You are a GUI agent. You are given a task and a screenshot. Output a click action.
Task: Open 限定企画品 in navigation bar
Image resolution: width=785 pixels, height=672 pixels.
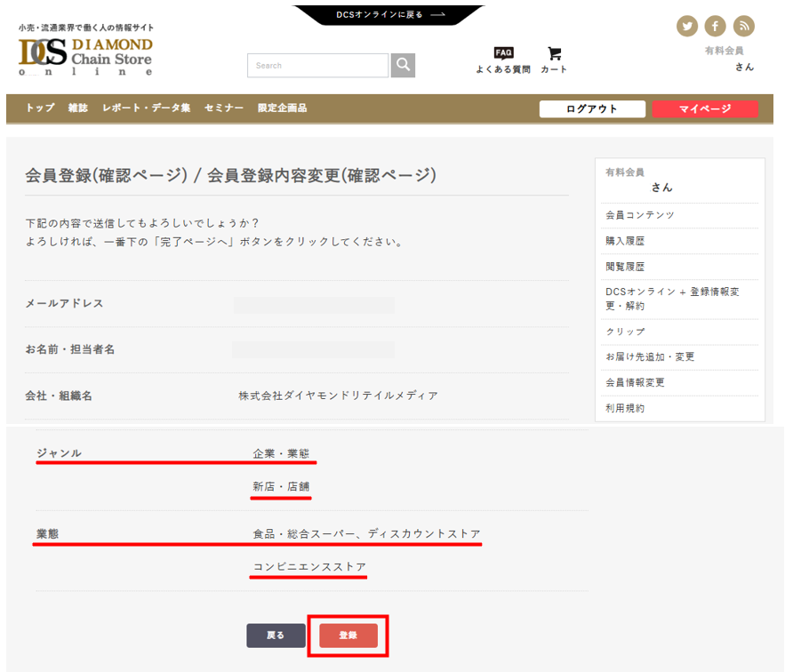coord(282,108)
